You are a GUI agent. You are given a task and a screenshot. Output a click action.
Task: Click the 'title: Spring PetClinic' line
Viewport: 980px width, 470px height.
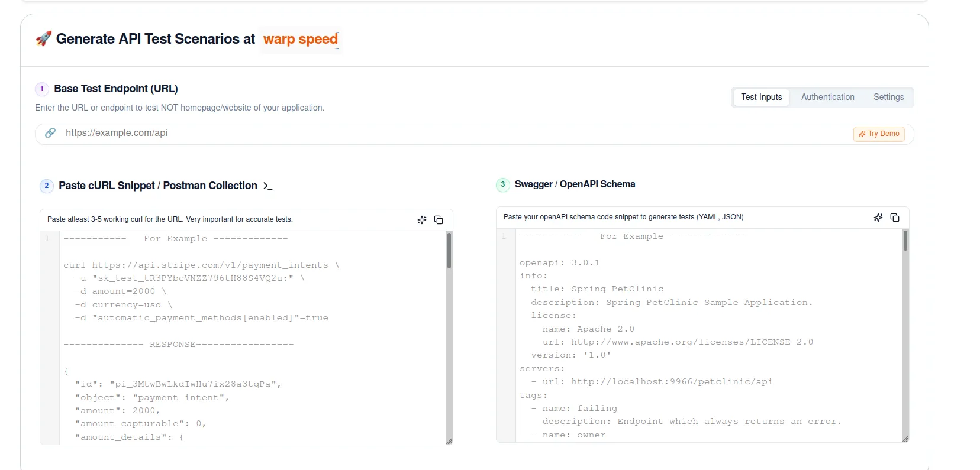pyautogui.click(x=597, y=289)
